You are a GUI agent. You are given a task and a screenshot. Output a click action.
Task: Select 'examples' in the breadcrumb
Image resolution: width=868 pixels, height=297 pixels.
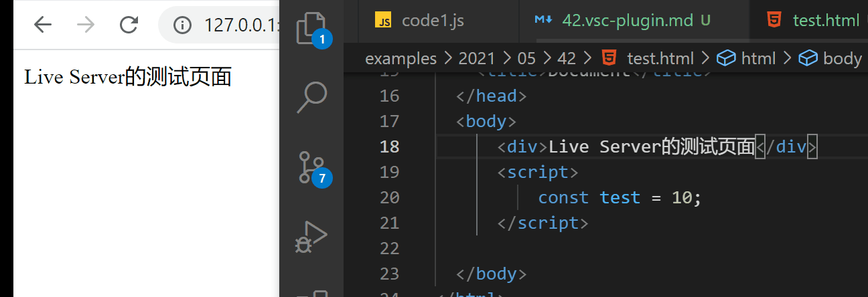click(401, 59)
